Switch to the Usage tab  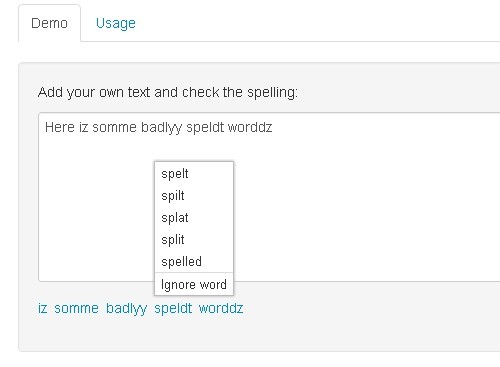(x=116, y=23)
